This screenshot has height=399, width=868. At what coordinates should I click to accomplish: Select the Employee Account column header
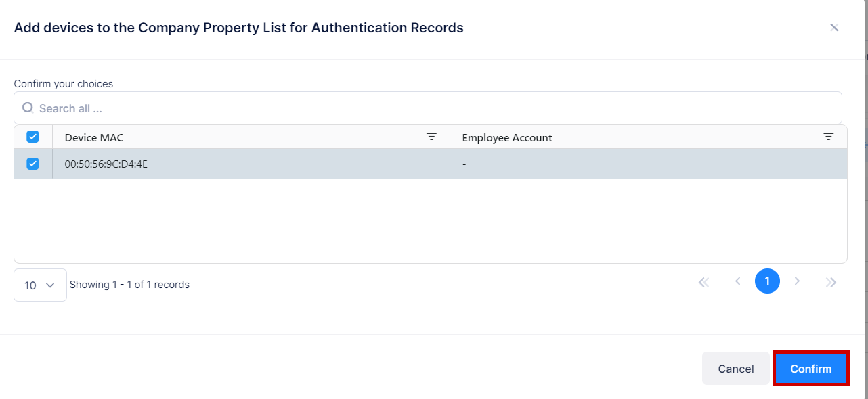pos(507,137)
